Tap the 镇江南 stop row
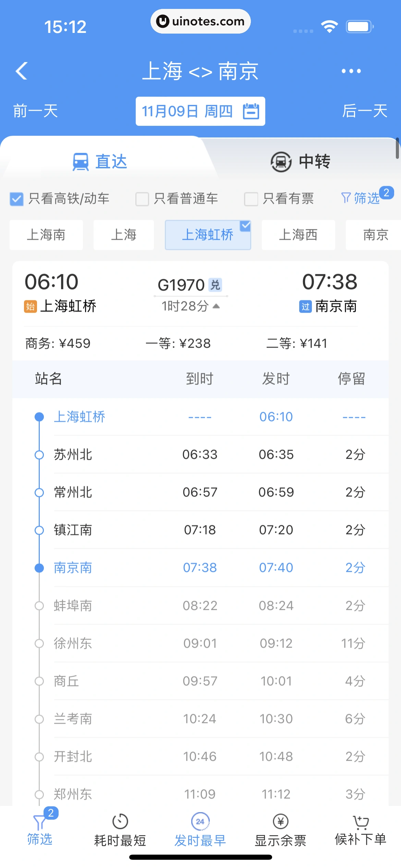Viewport: 401px width, 868px height. (x=200, y=530)
